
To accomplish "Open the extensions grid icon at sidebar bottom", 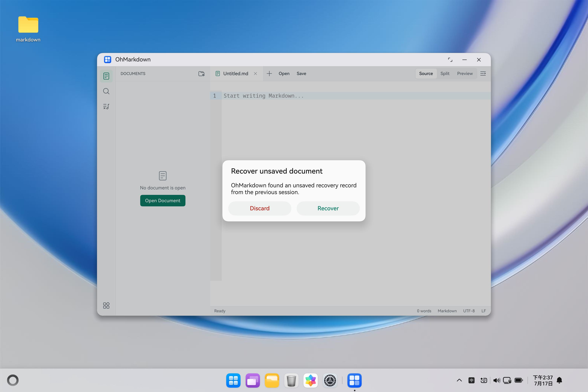I will point(106,305).
